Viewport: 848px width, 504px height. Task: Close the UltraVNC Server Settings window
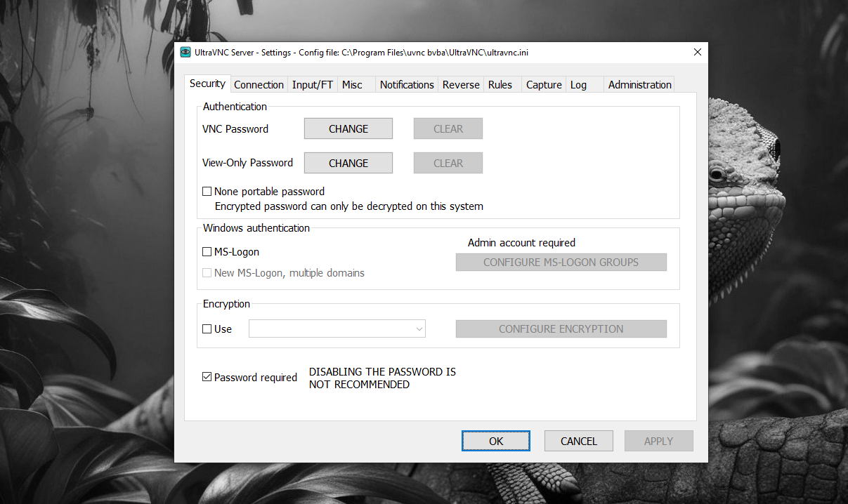click(x=697, y=52)
